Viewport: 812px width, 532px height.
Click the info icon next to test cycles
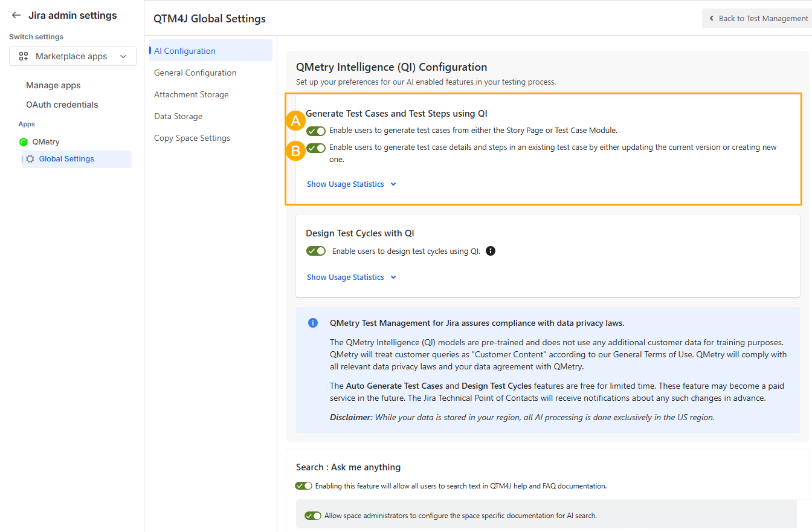[491, 251]
